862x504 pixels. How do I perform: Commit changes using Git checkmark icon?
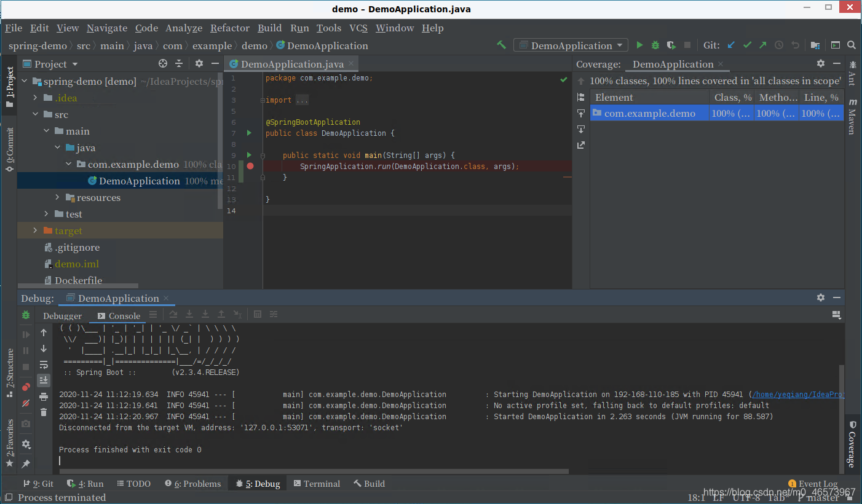point(747,45)
